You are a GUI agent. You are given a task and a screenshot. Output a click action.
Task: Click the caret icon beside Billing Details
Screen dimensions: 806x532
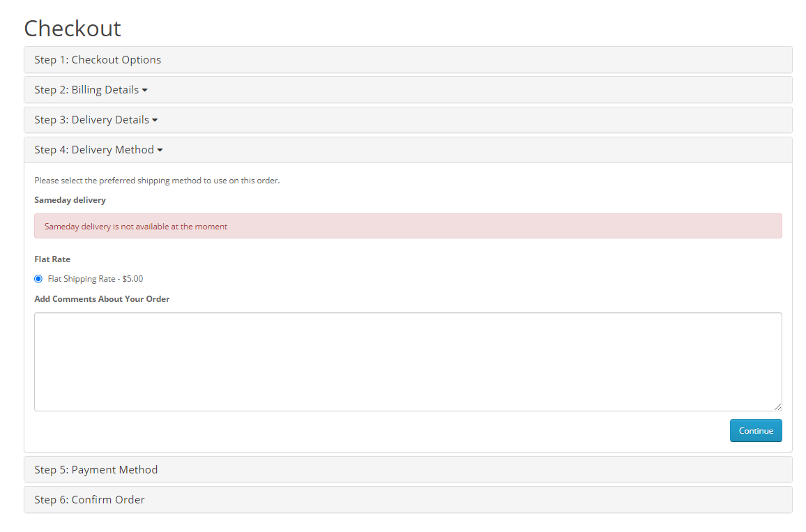pyautogui.click(x=144, y=91)
